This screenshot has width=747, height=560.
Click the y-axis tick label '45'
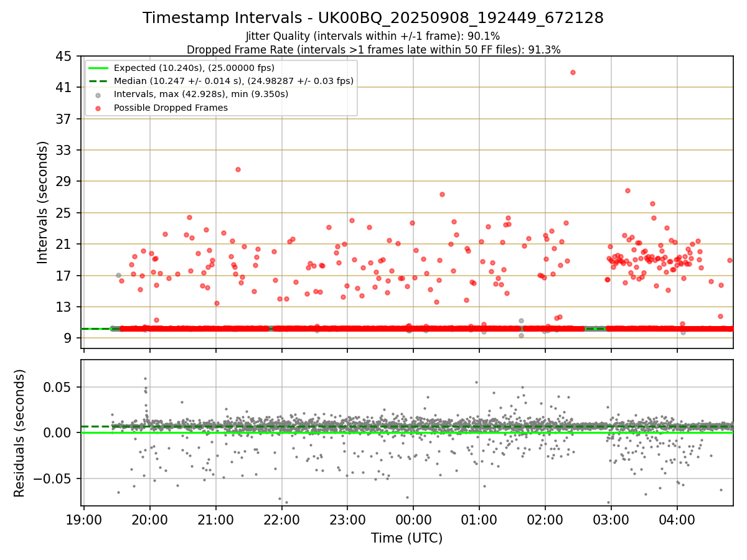pos(63,56)
